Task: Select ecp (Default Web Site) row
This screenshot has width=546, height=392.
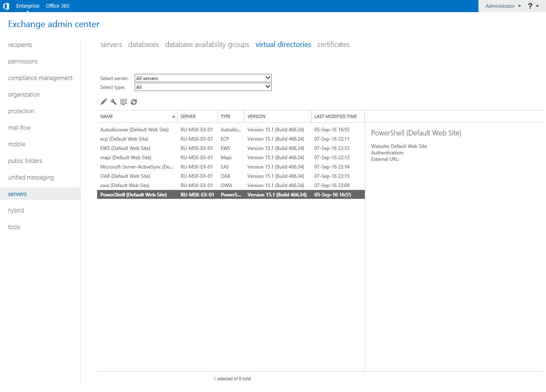Action: 231,139
